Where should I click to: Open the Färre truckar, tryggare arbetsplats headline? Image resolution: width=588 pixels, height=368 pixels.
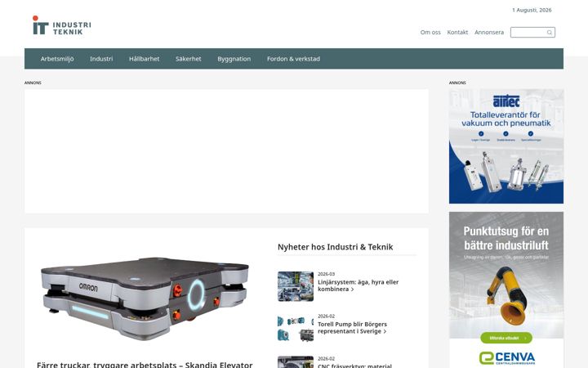[145, 364]
